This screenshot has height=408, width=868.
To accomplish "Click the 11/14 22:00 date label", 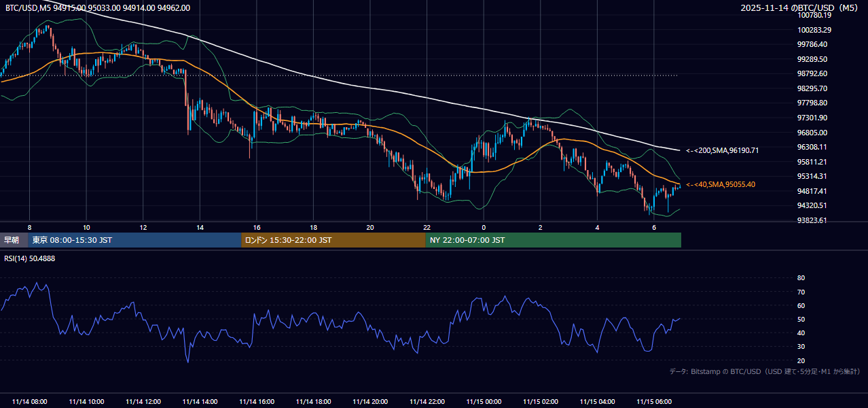I will [427, 402].
